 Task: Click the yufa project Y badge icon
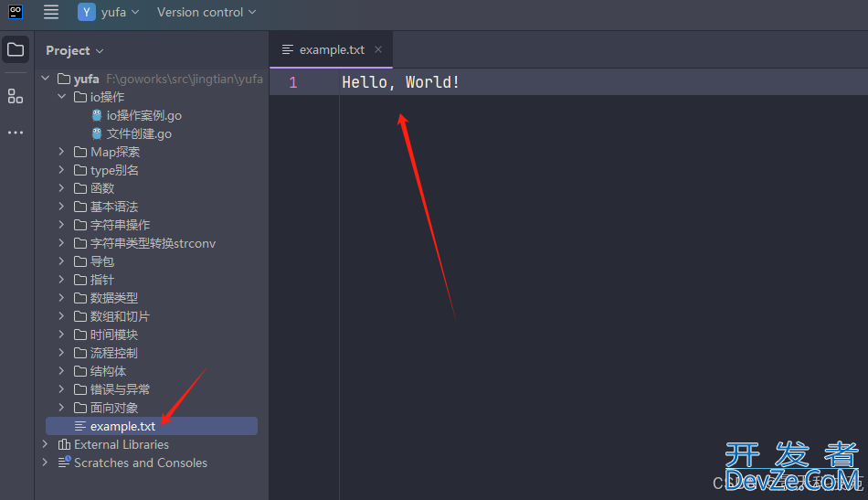[87, 12]
